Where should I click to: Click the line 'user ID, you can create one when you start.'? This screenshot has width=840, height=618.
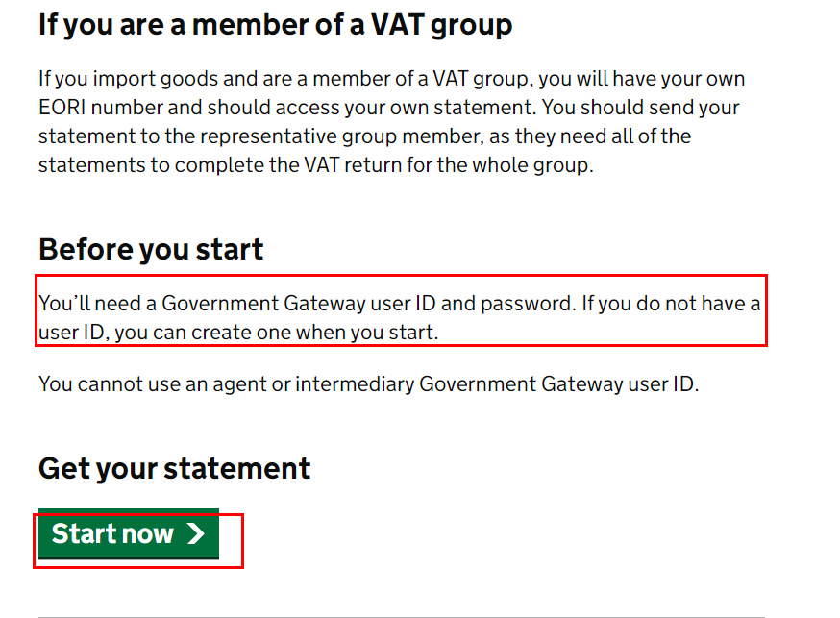click(238, 333)
